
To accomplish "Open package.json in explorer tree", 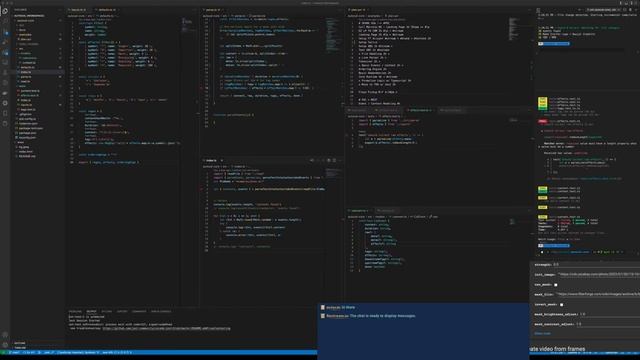I will [x=27, y=133].
